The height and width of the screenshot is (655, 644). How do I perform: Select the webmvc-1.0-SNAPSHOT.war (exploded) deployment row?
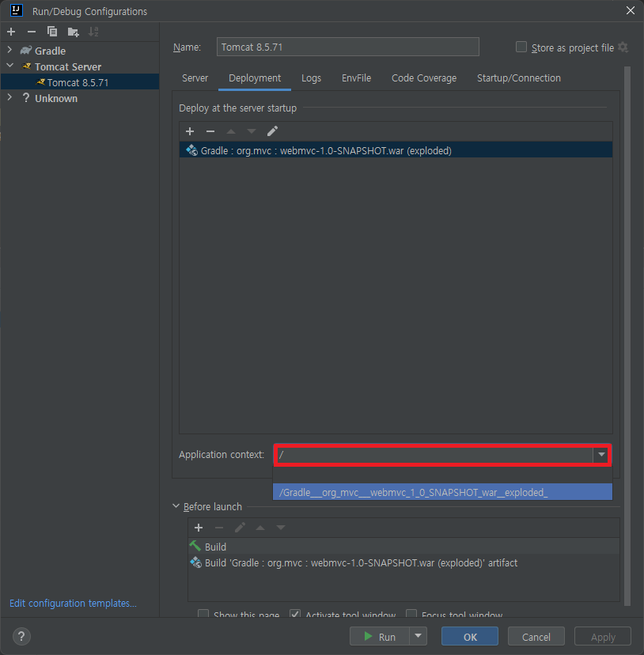pyautogui.click(x=396, y=150)
